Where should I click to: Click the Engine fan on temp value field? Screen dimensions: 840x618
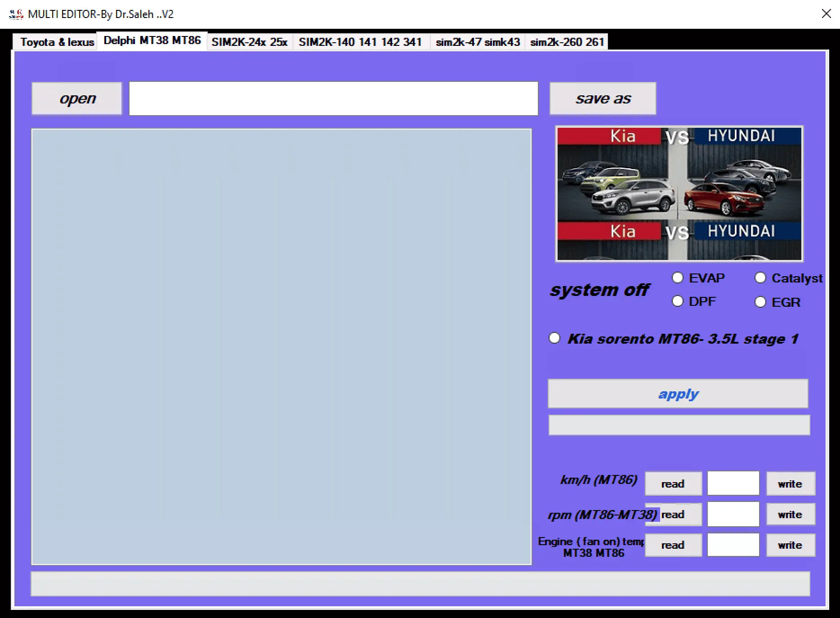click(733, 545)
